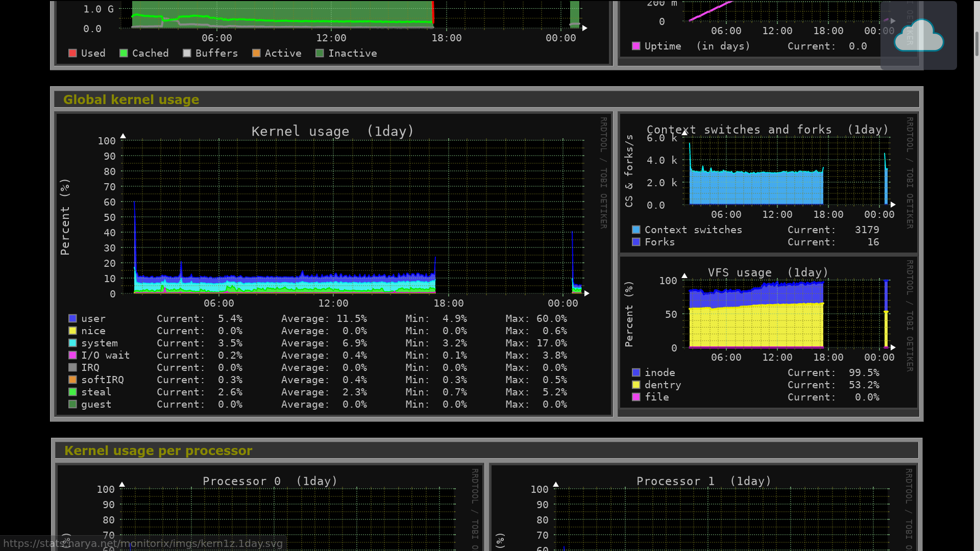Viewport: 980px width, 551px height.
Task: Click the magenta Uptime legend swatch
Action: [636, 46]
